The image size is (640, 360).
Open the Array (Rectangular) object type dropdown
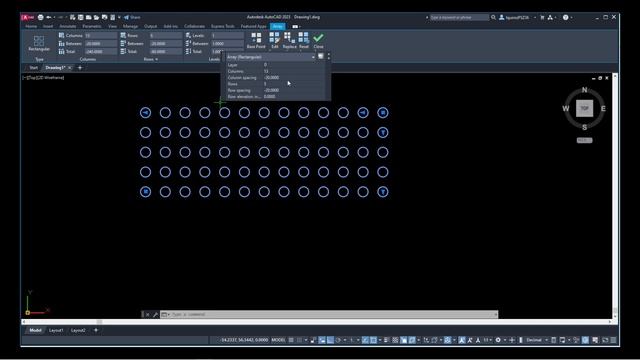click(271, 57)
